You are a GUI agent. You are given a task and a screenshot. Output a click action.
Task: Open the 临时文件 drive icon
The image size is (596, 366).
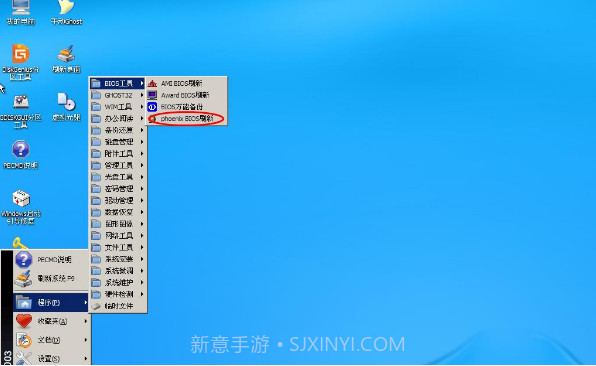pos(96,306)
